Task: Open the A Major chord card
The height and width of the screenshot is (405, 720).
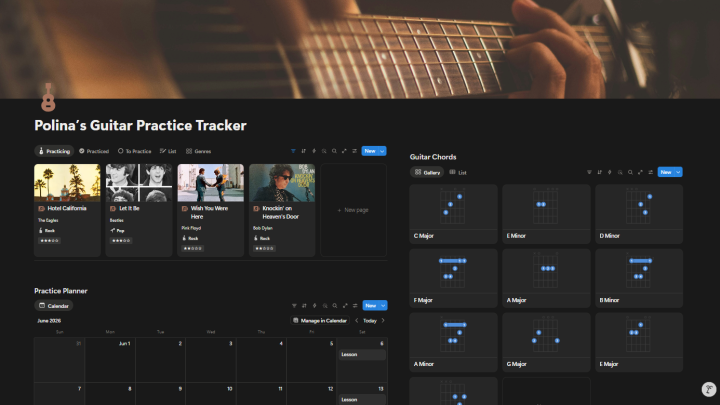Action: (546, 278)
